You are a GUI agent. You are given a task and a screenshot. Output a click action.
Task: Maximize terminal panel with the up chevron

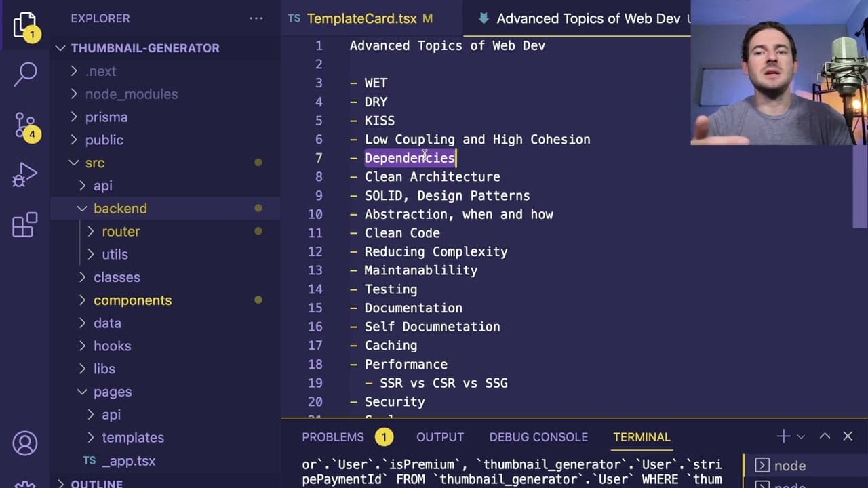tap(825, 436)
